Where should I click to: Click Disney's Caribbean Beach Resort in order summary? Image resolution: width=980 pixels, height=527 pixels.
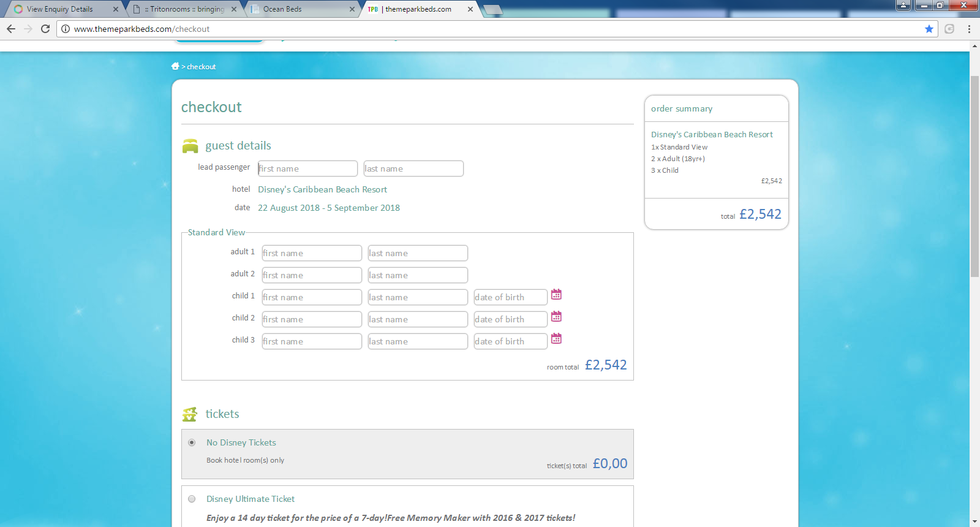click(712, 135)
